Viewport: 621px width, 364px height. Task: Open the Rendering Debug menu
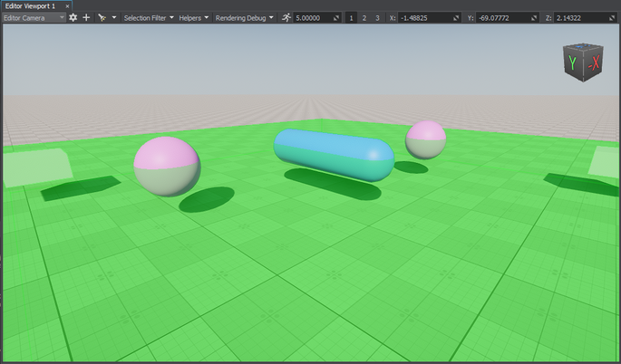point(245,17)
